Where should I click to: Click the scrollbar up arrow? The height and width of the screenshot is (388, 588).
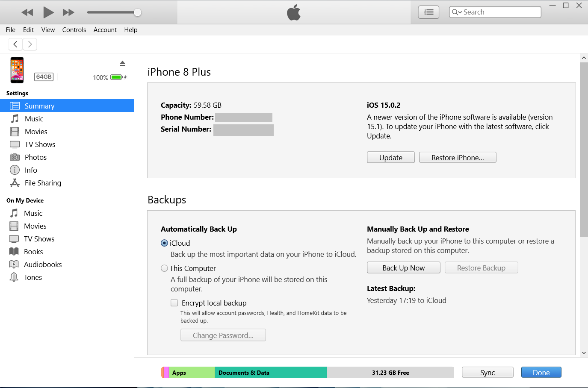click(x=584, y=58)
